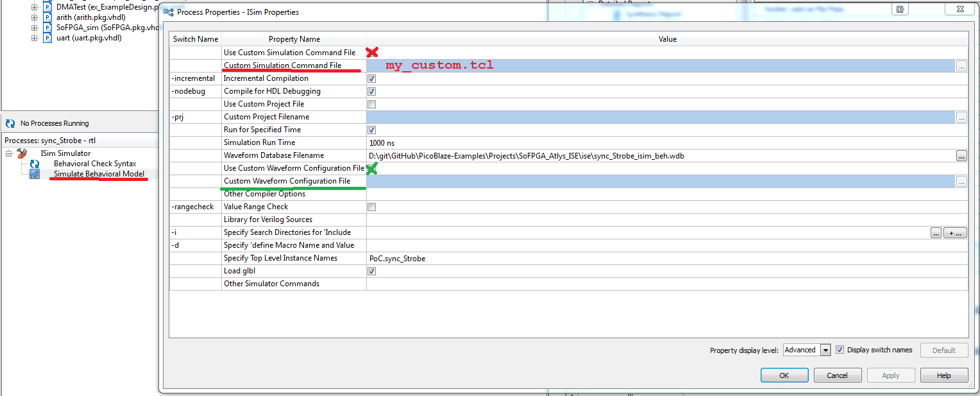Select ISim Simulator in processes tree
Viewport: 980px width, 396px height.
tap(65, 153)
